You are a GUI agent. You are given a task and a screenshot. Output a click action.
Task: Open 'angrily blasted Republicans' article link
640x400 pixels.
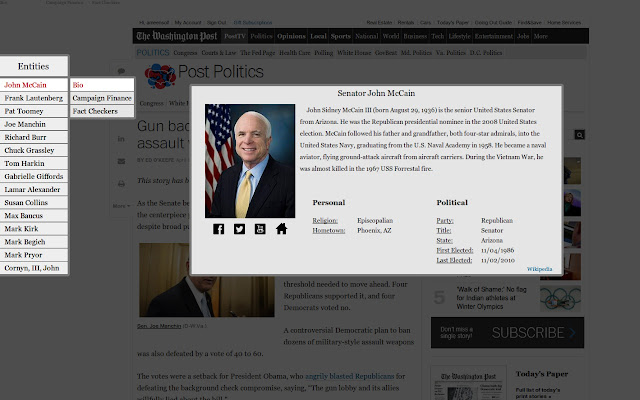click(x=349, y=376)
